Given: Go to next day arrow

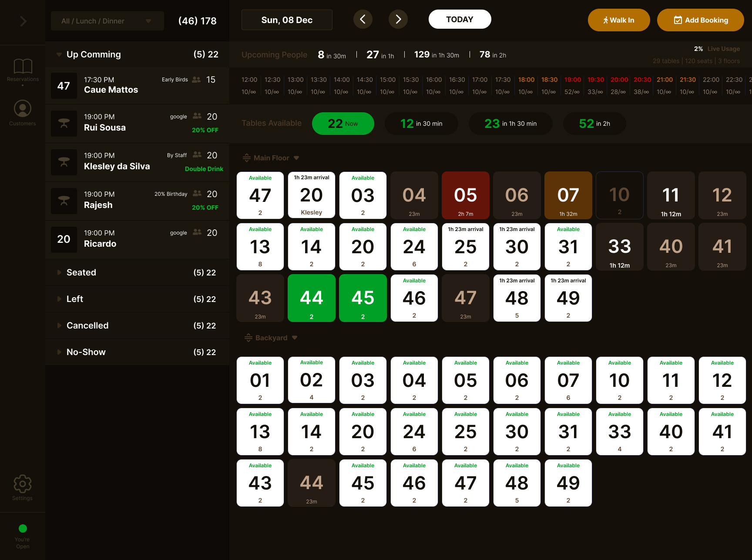Looking at the screenshot, I should [x=398, y=20].
